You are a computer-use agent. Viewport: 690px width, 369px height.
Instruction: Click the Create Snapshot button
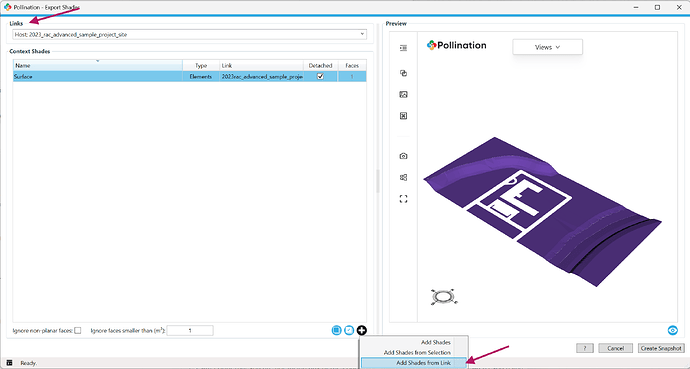click(661, 348)
